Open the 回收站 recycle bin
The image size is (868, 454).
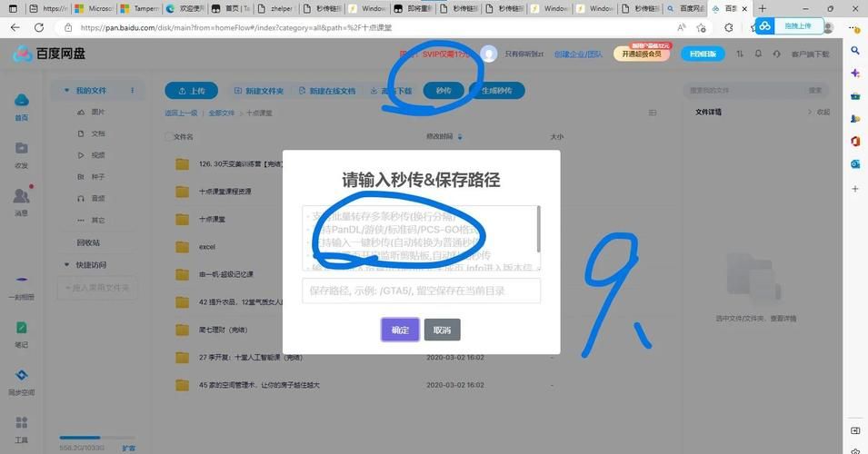88,242
